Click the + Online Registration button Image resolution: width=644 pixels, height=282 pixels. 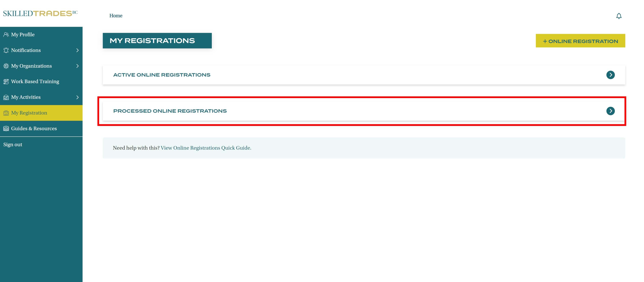click(x=580, y=41)
